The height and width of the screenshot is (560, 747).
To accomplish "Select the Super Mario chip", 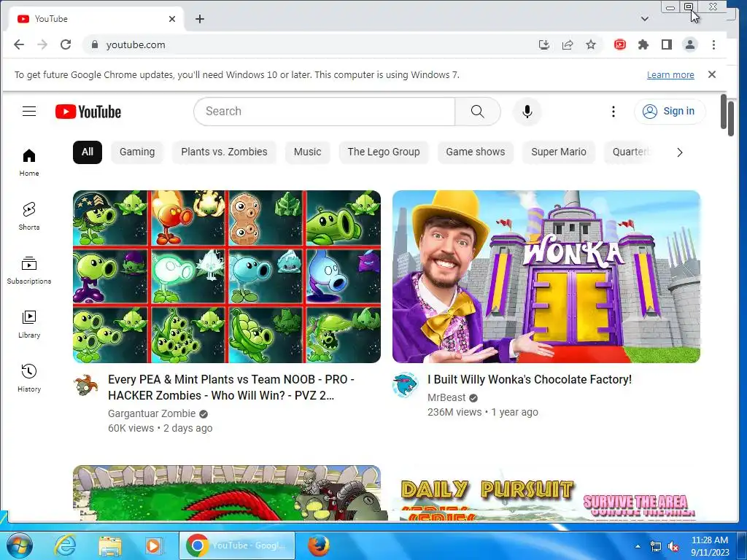I will pos(558,152).
